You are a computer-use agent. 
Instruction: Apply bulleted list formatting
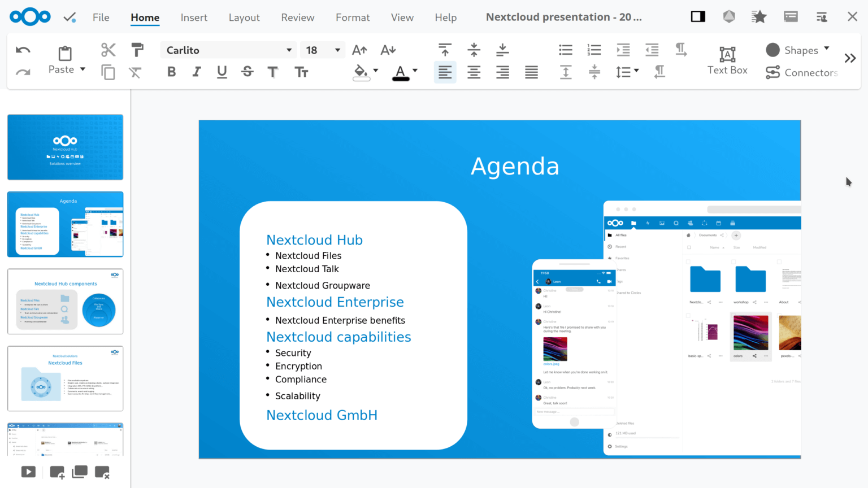pyautogui.click(x=565, y=50)
